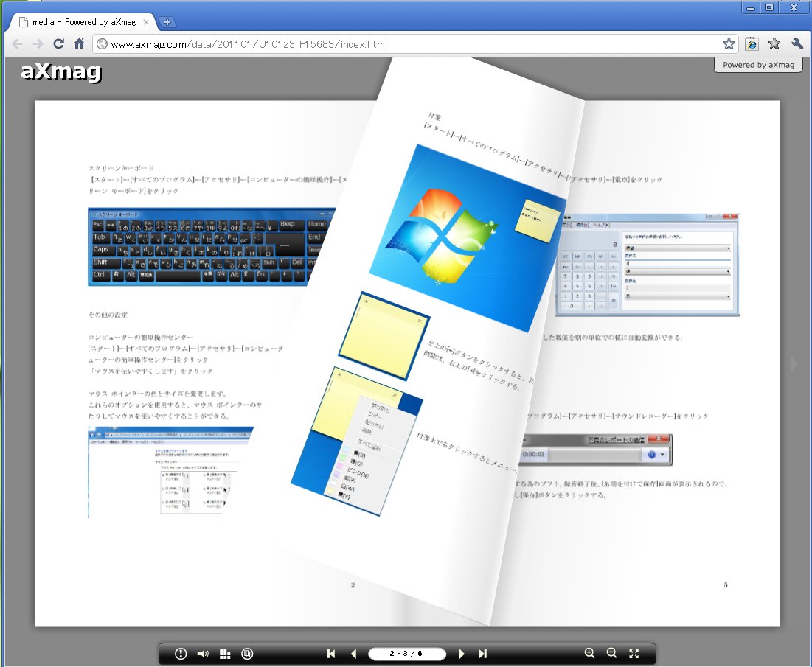812x667 pixels.
Task: Open the thumbnail grid view
Action: coord(226,654)
